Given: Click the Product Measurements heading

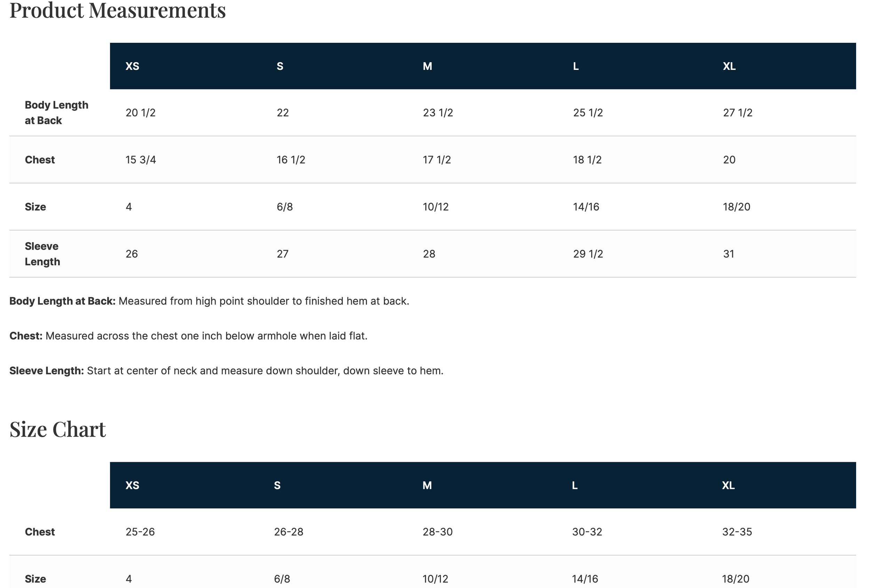Looking at the screenshot, I should pyautogui.click(x=118, y=10).
